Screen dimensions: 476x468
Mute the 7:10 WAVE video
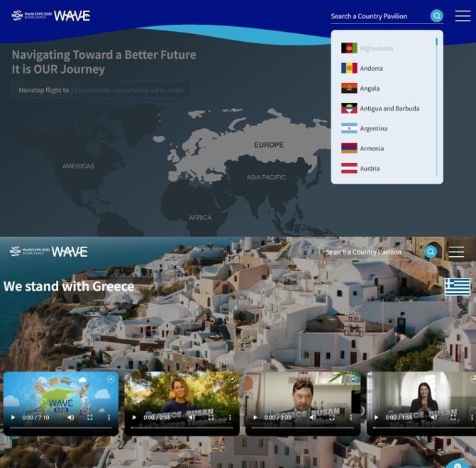[71, 418]
